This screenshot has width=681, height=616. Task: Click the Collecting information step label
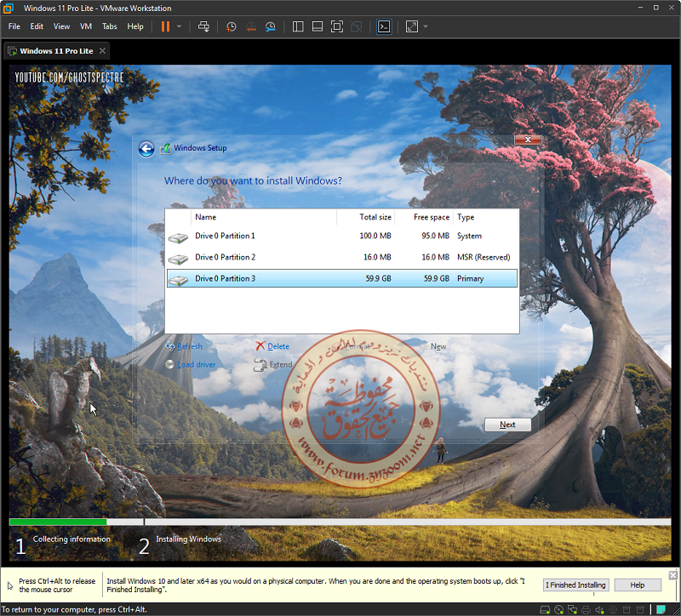click(72, 539)
